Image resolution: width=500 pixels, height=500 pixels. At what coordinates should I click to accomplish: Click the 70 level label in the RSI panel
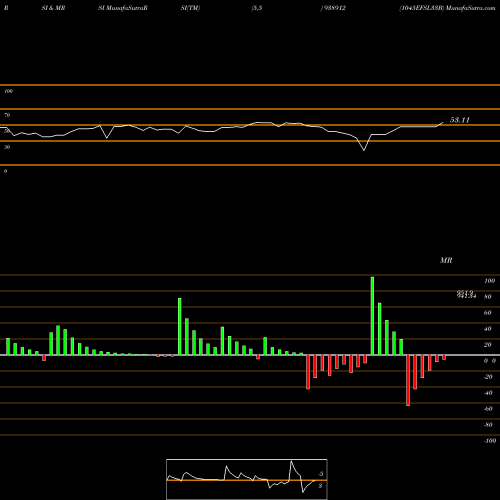7,115
